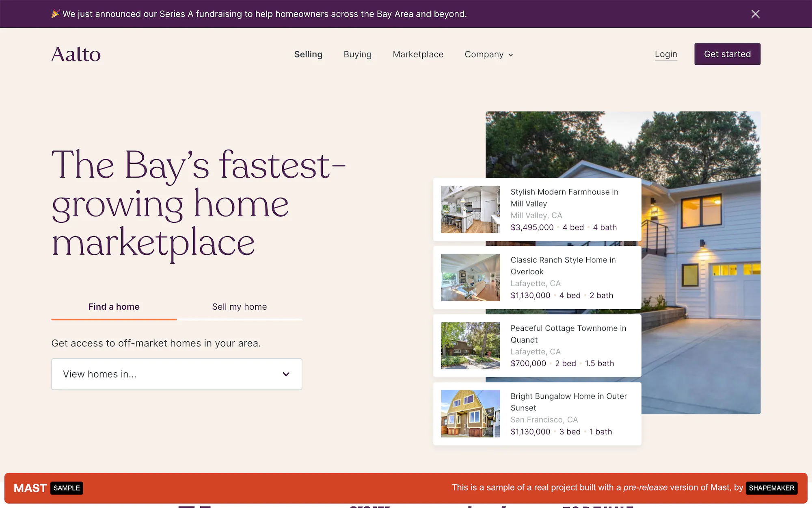Click the Login link
Image resolution: width=812 pixels, height=508 pixels.
(666, 54)
